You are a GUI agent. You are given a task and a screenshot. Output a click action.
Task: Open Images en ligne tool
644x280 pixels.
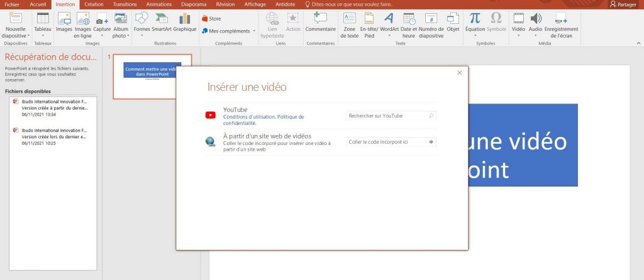coord(83,18)
